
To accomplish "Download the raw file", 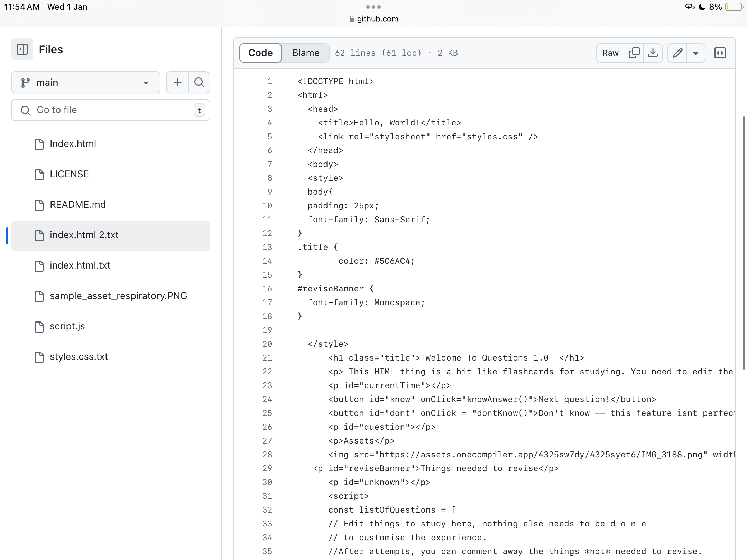I will coord(653,53).
